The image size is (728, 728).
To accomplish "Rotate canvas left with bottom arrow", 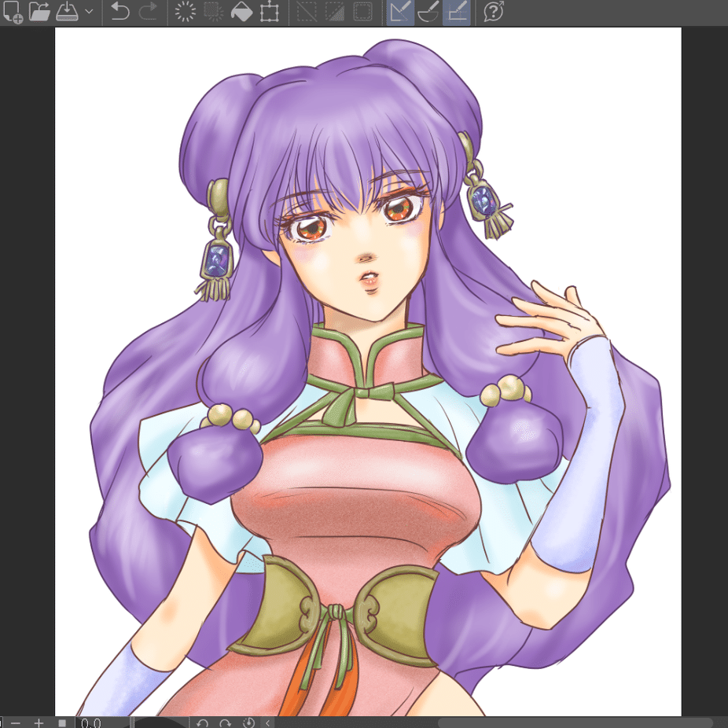I will tap(202, 723).
